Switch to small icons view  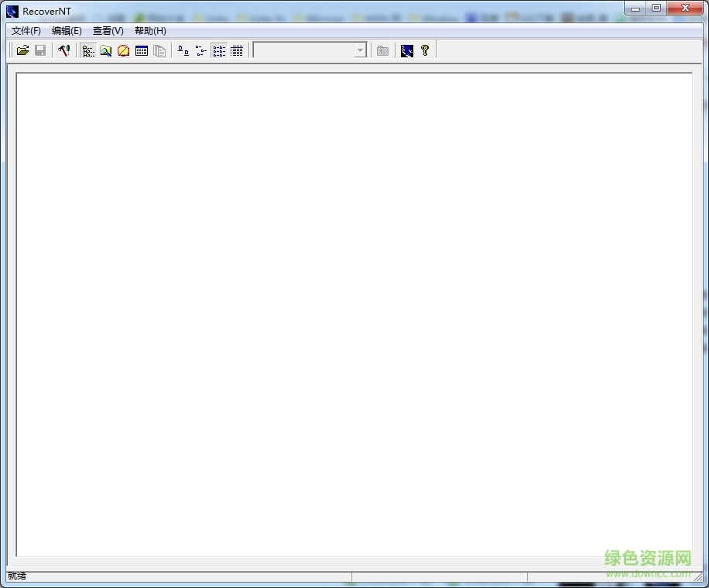(x=201, y=50)
